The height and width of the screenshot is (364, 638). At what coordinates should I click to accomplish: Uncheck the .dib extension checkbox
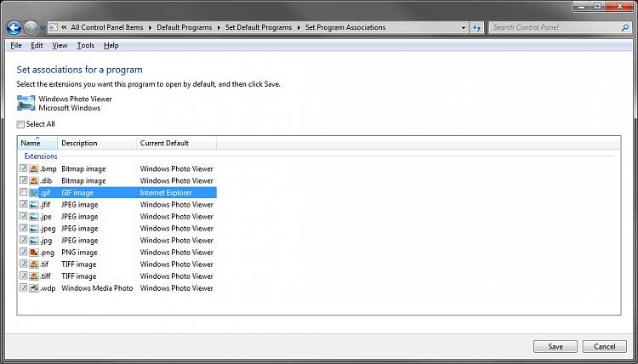[24, 179]
